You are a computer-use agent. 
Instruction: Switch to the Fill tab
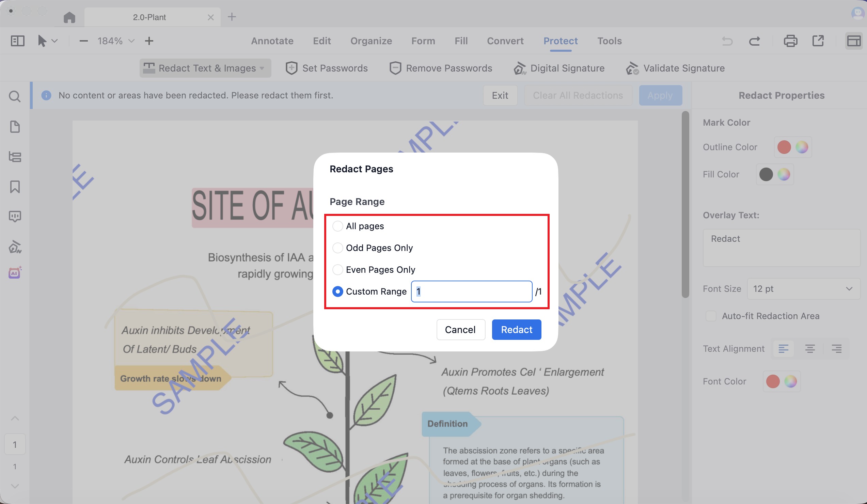coord(461,41)
